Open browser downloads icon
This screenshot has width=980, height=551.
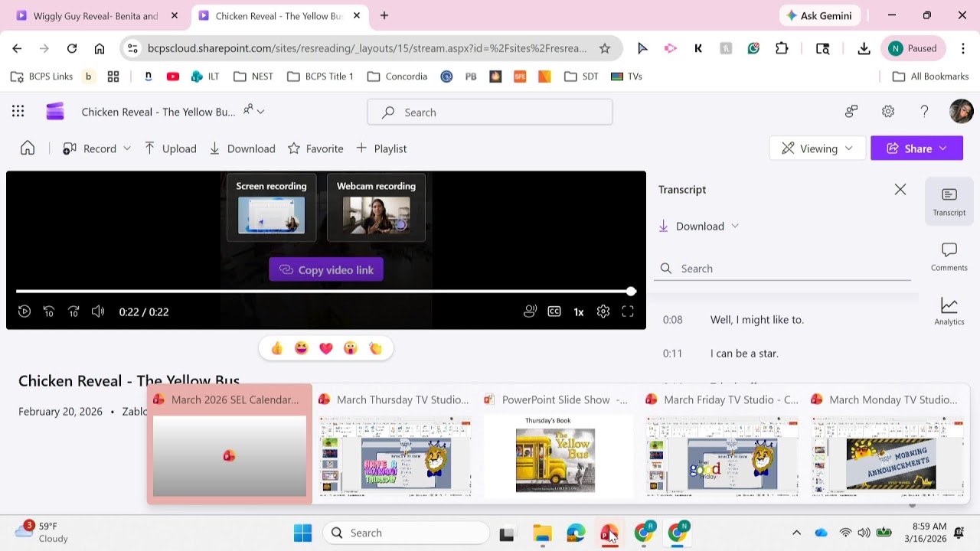point(864,48)
